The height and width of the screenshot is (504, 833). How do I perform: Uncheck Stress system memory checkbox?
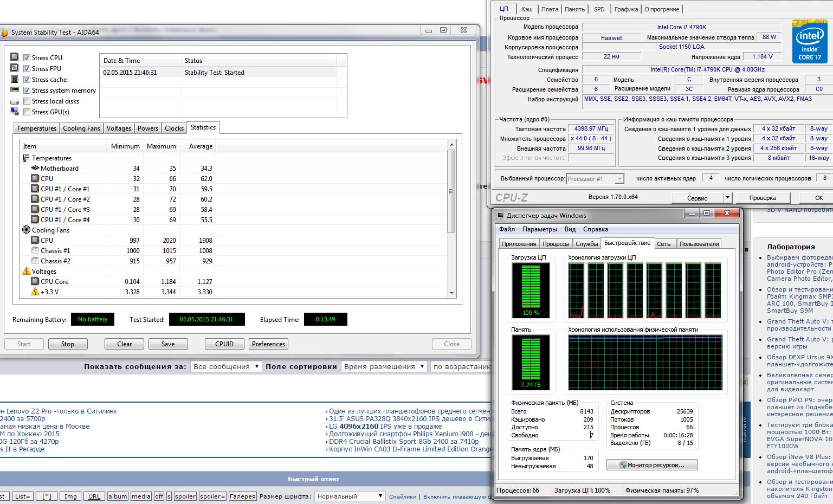coord(27,90)
